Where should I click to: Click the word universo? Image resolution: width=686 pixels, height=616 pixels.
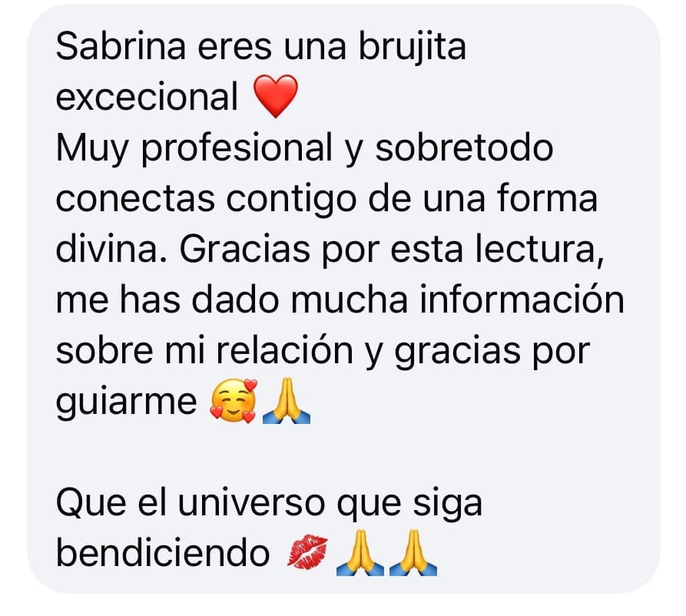251,503
